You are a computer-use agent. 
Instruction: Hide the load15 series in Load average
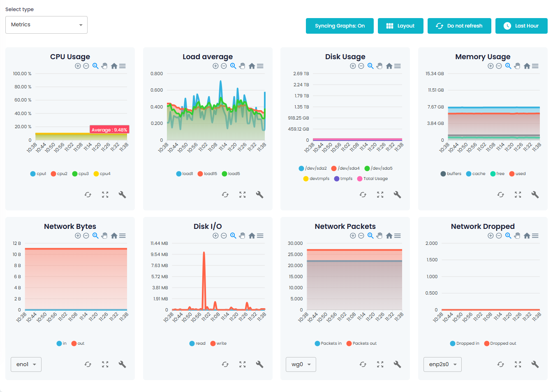[200, 174]
